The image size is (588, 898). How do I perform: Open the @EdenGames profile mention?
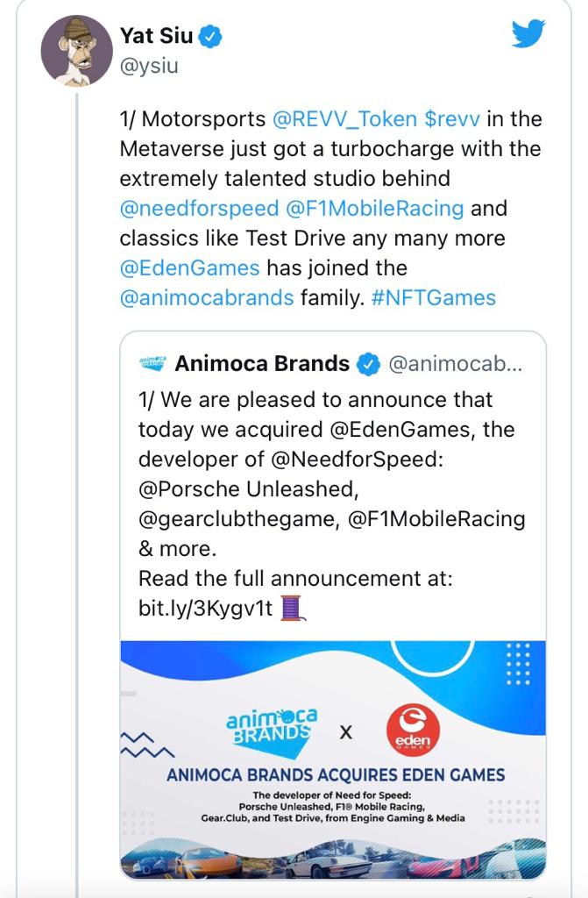[x=189, y=267]
